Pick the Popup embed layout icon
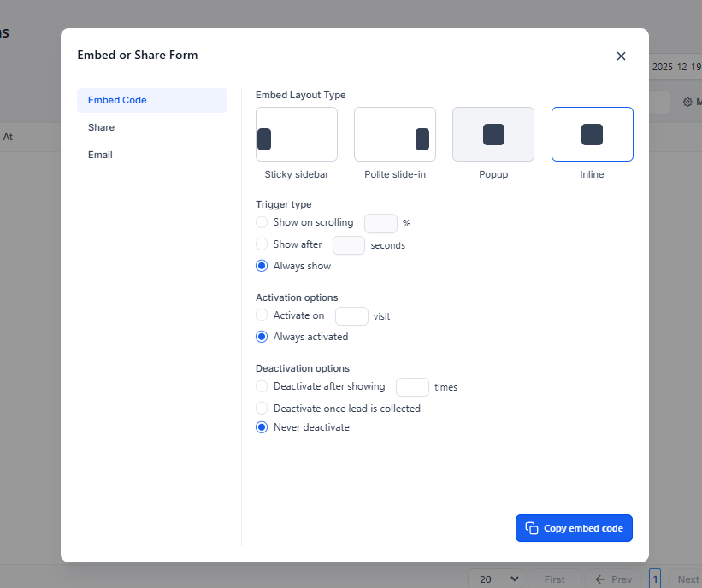Screen dimensions: 702x588 [x=493, y=134]
